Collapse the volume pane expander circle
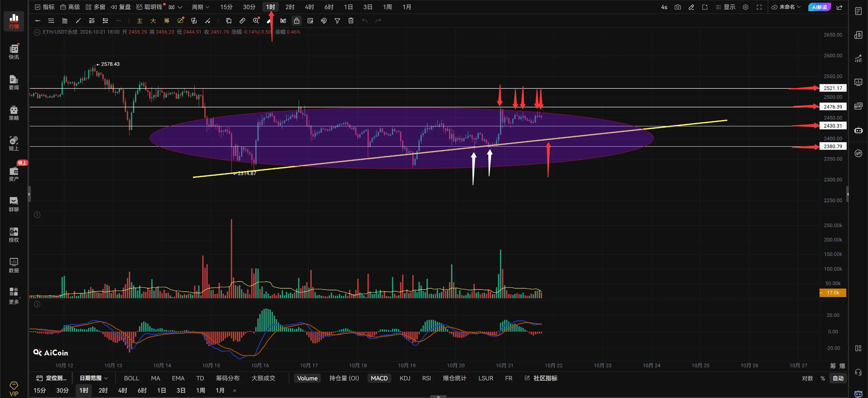This screenshot has height=398, width=868. point(37,215)
